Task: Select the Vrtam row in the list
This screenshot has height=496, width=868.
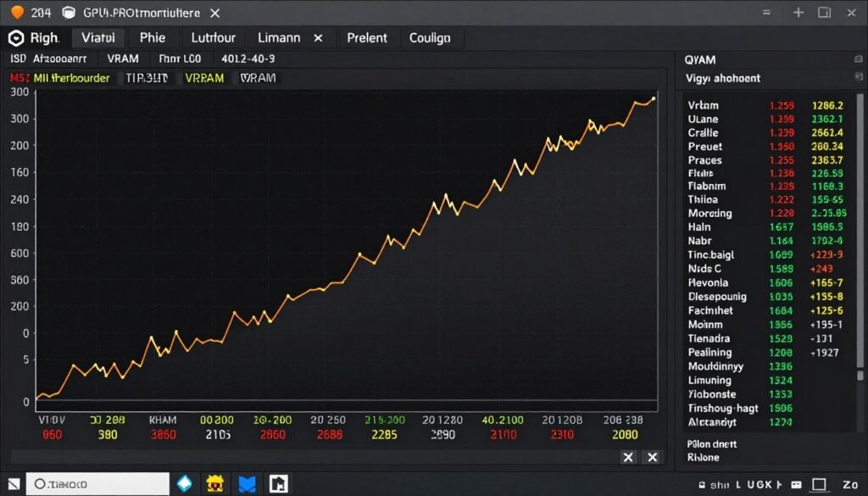Action: (x=703, y=106)
